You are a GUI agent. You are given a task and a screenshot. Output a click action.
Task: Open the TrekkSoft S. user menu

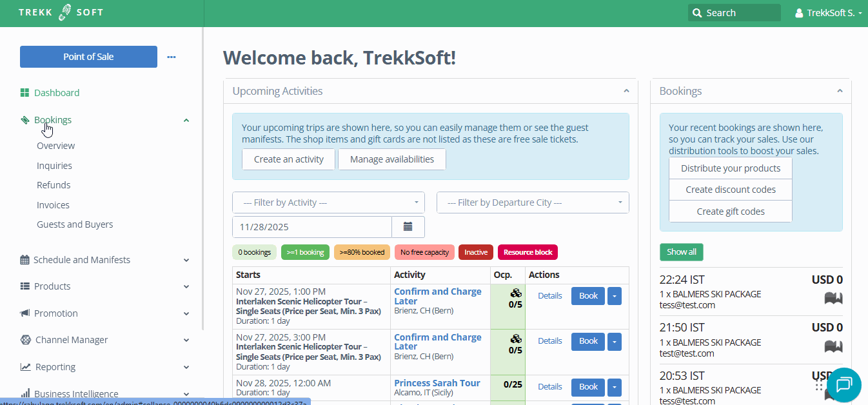pos(829,13)
